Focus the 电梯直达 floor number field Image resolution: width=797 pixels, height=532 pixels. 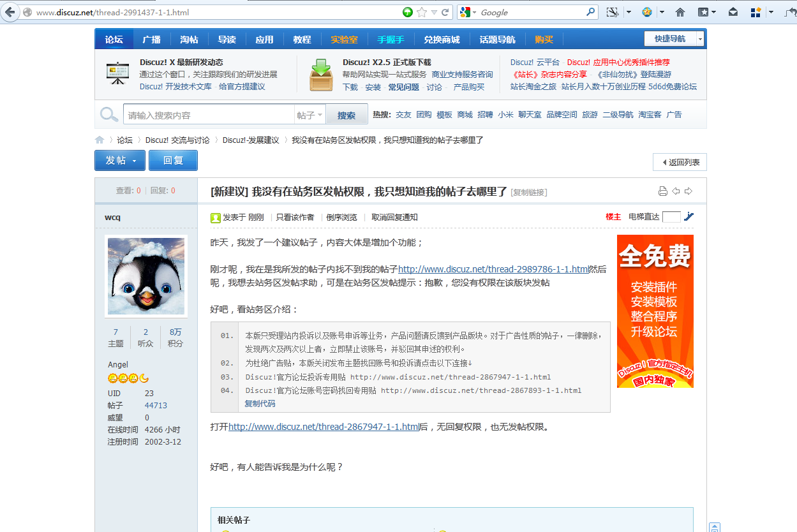pos(671,217)
